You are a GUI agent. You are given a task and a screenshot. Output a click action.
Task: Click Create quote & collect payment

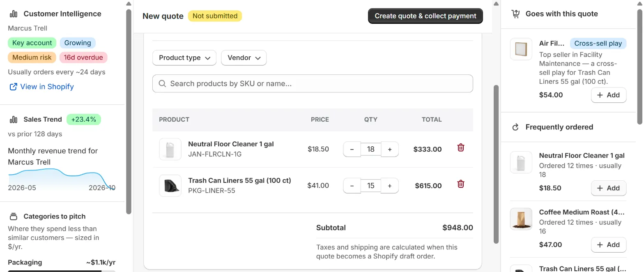coord(425,16)
